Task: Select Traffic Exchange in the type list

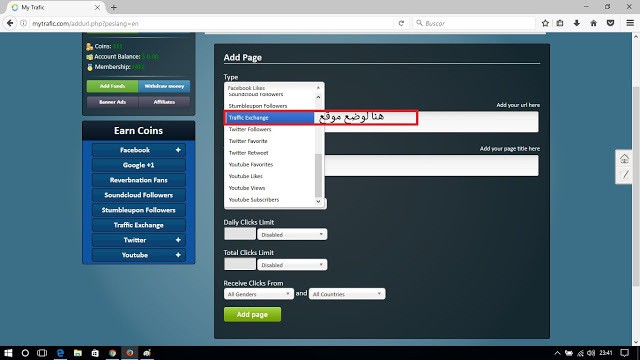Action: pyautogui.click(x=269, y=118)
